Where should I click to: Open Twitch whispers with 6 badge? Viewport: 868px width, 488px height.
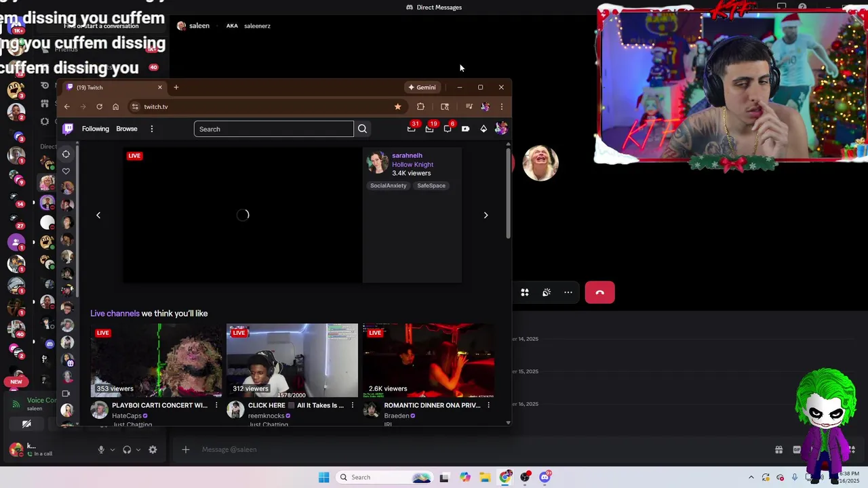(448, 128)
